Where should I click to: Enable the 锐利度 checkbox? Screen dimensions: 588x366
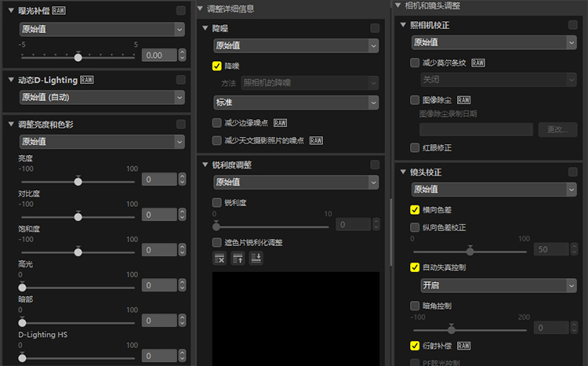tap(216, 202)
